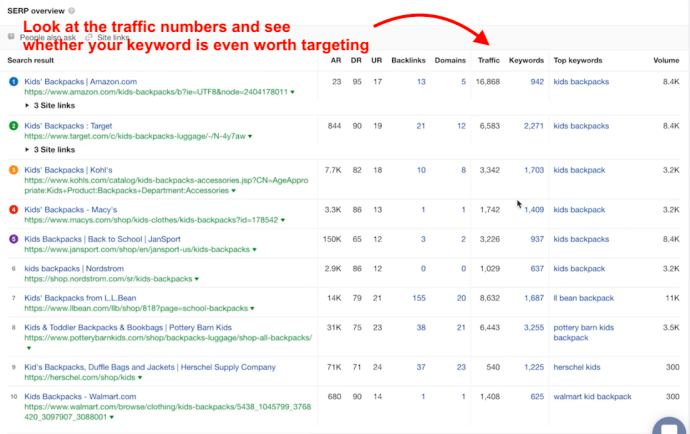Click Walmart keywords count 625
The image size is (690, 434).
(x=537, y=397)
